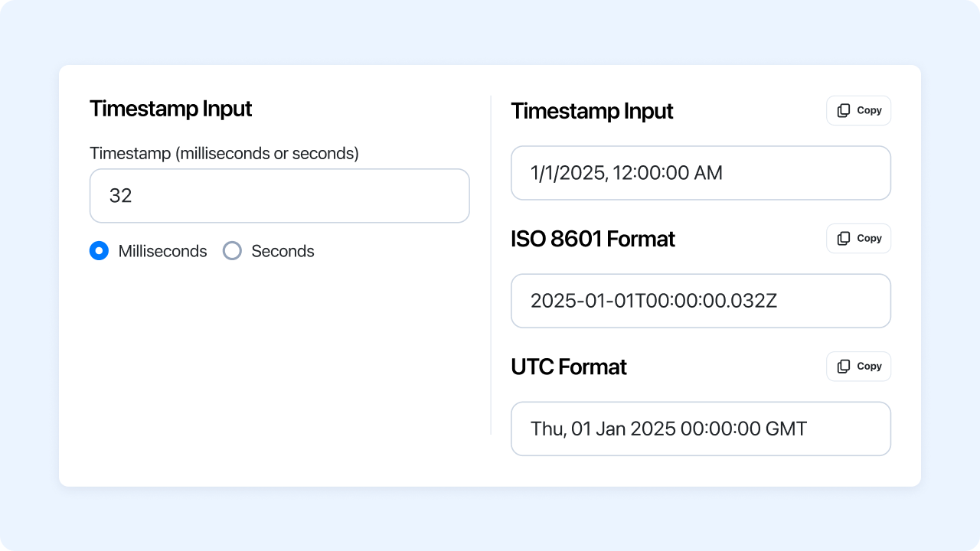980x551 pixels.
Task: Click the copy icon beside UTC Format heading
Action: pyautogui.click(x=844, y=367)
